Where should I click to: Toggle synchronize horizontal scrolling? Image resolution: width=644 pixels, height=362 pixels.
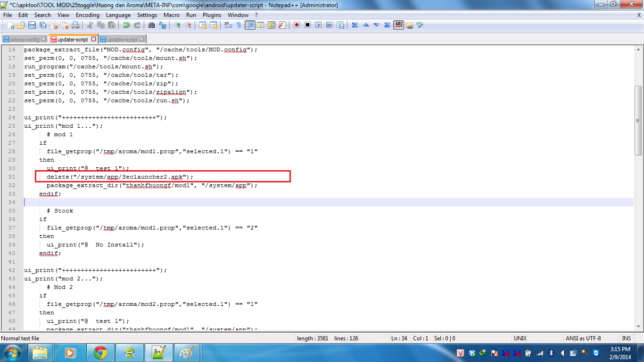[x=214, y=25]
